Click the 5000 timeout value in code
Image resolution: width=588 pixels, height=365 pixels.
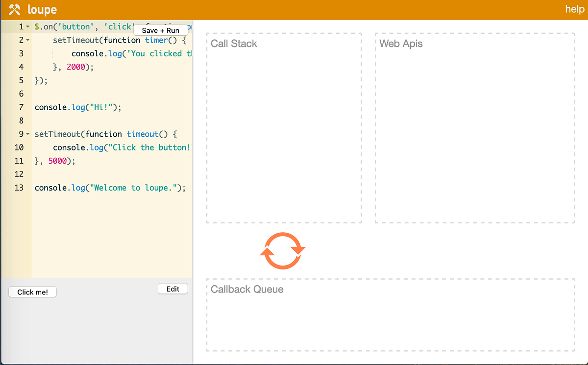[57, 161]
